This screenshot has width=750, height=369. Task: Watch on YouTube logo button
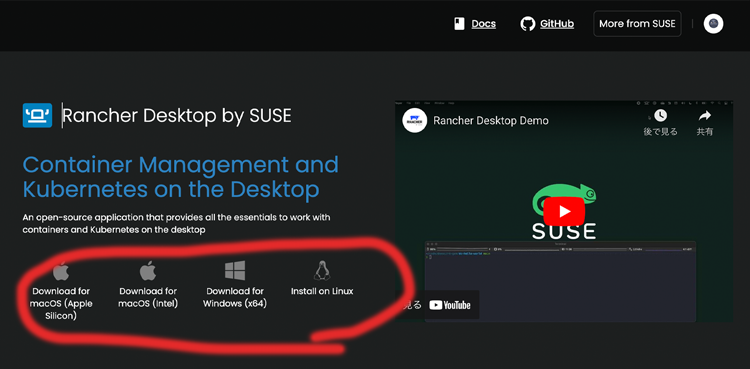[450, 305]
